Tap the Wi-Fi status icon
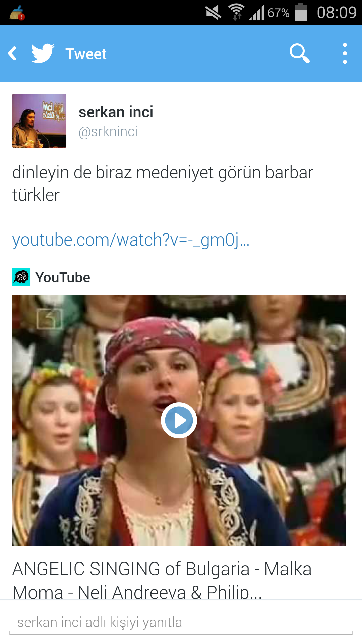 tap(236, 12)
